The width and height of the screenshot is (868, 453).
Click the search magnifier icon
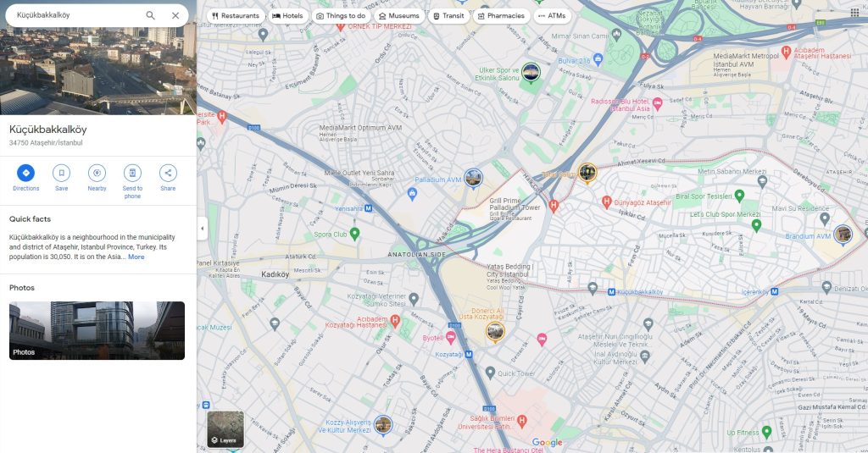point(151,15)
